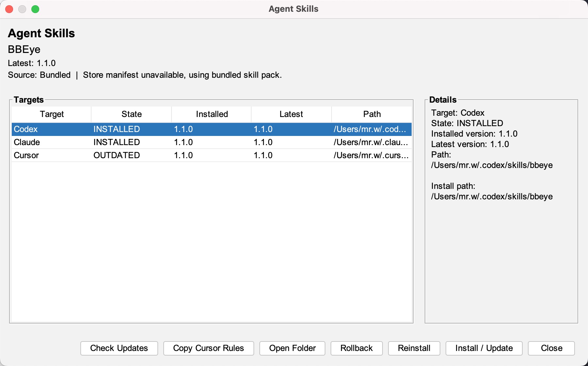Select the Codex target row
Image resolution: width=588 pixels, height=366 pixels.
26,129
